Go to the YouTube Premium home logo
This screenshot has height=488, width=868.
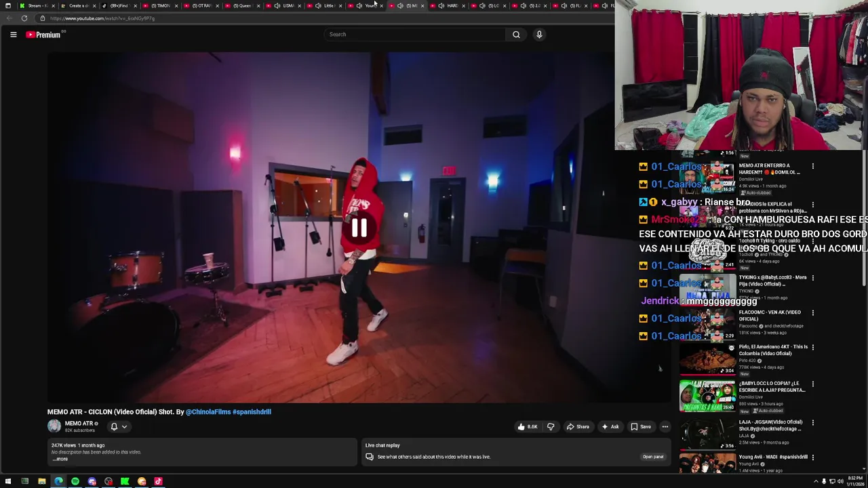[x=43, y=35]
